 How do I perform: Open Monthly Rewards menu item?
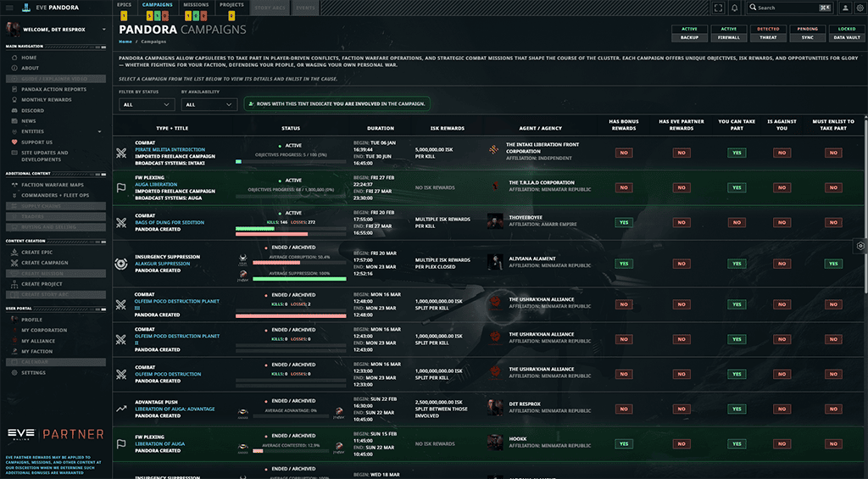pyautogui.click(x=47, y=100)
